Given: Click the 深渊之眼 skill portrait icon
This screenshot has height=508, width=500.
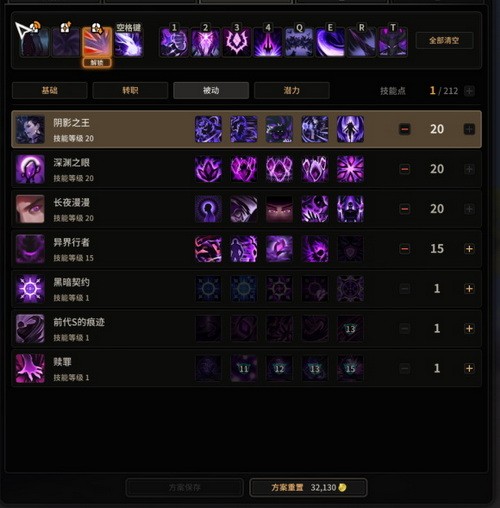Looking at the screenshot, I should click(x=30, y=169).
